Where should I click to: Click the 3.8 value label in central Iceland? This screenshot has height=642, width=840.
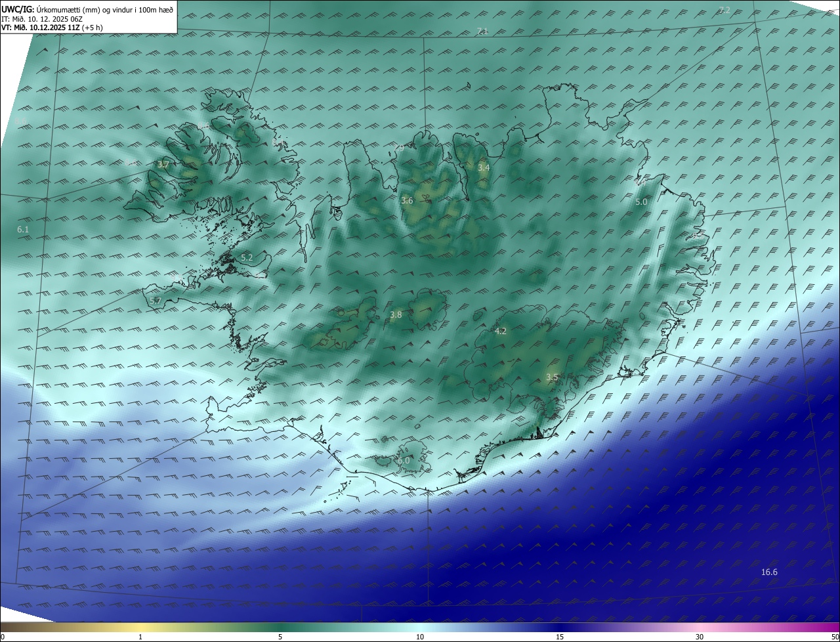pos(396,315)
